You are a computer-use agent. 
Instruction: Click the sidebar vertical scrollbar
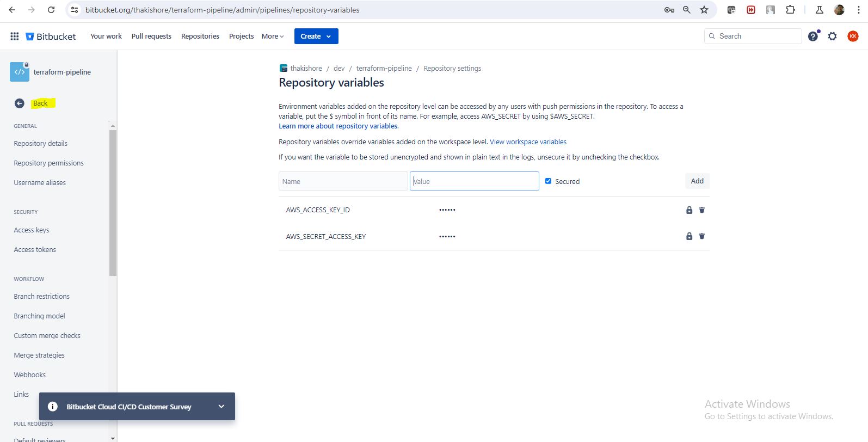click(x=113, y=202)
